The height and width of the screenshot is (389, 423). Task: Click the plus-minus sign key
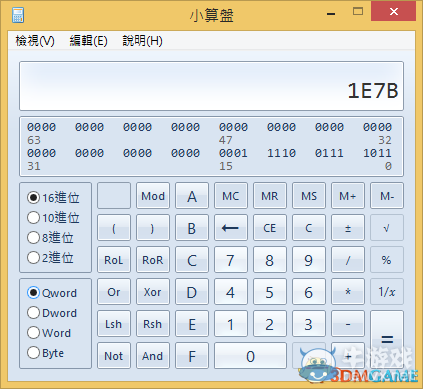click(348, 228)
